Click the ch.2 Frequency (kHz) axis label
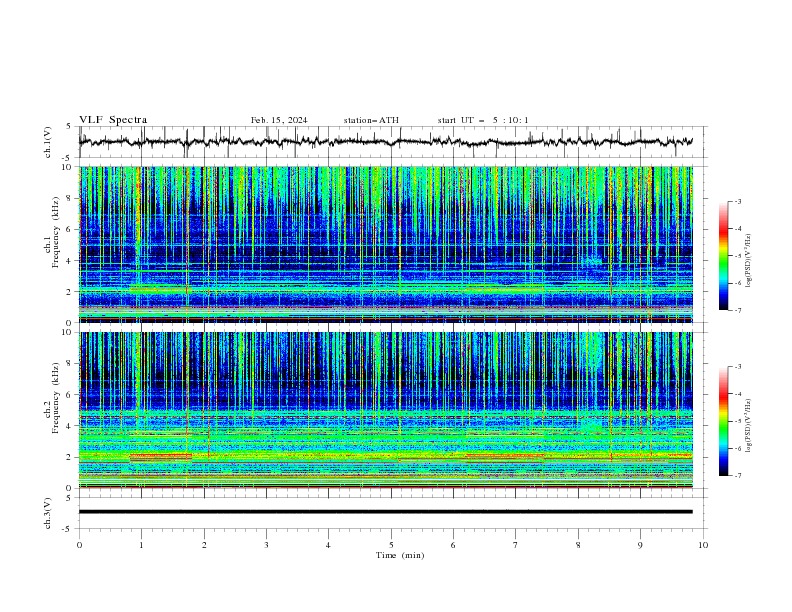The image size is (792, 612). (52, 398)
